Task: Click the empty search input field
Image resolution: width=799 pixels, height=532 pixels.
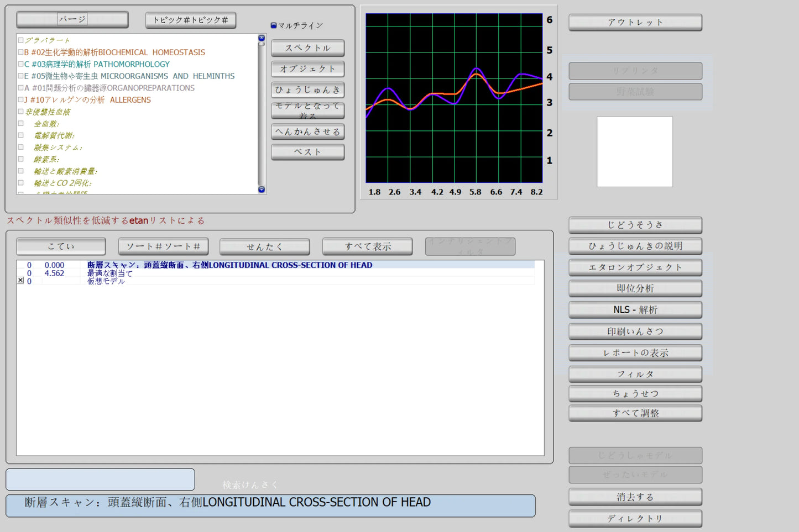Action: (100, 480)
